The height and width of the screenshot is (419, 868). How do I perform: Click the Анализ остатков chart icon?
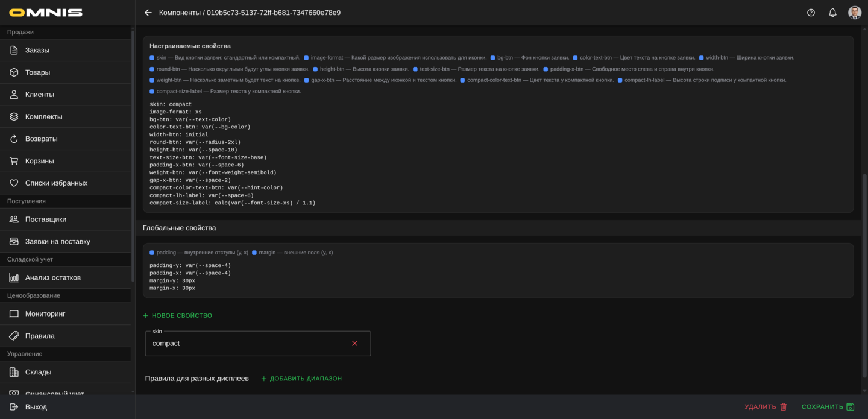pyautogui.click(x=14, y=278)
